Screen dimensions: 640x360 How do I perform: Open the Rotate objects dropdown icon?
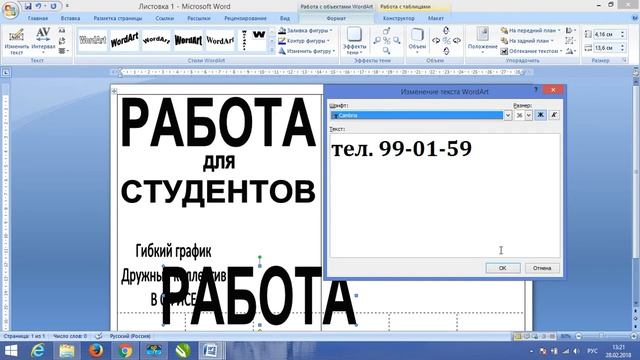[x=571, y=51]
